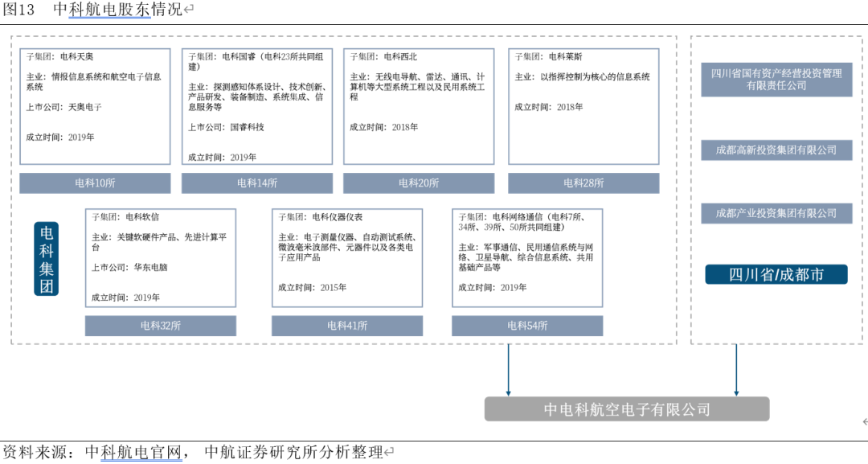Image resolution: width=868 pixels, height=464 pixels.
Task: Click text 子集团：电科天奥
Action: tap(59, 56)
